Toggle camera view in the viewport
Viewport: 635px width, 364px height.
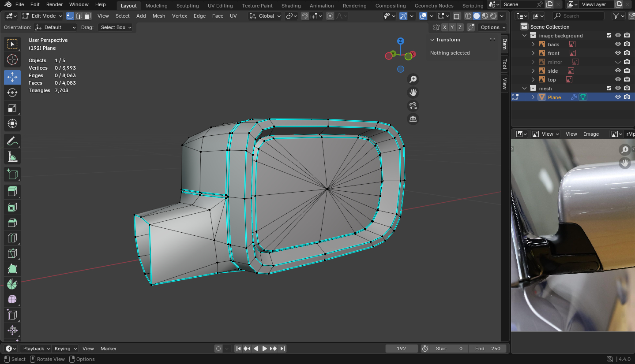pyautogui.click(x=413, y=106)
